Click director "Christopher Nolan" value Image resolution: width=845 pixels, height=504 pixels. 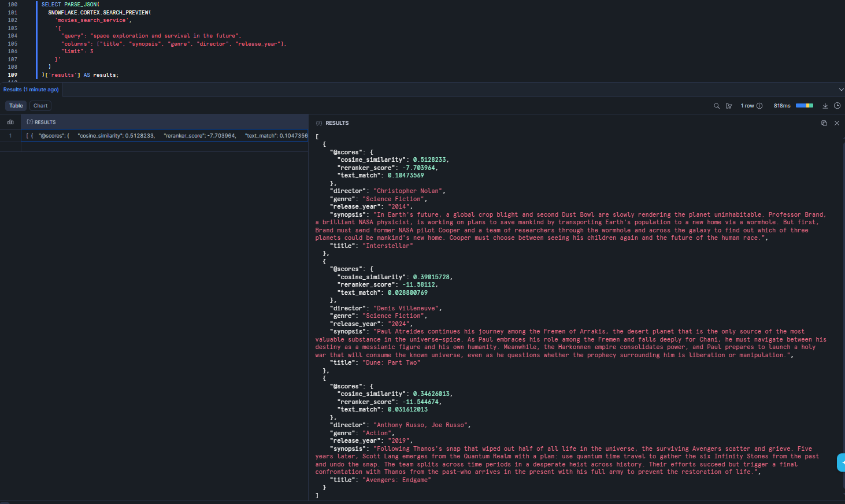coord(407,191)
